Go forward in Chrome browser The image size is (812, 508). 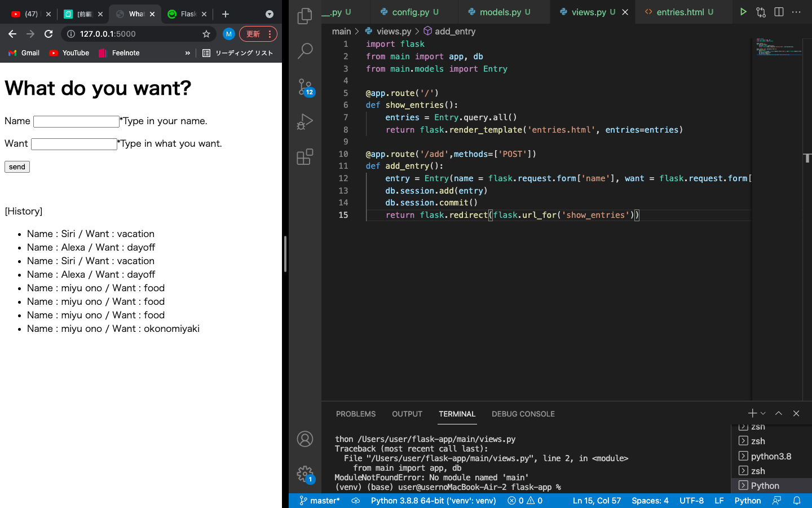click(30, 34)
